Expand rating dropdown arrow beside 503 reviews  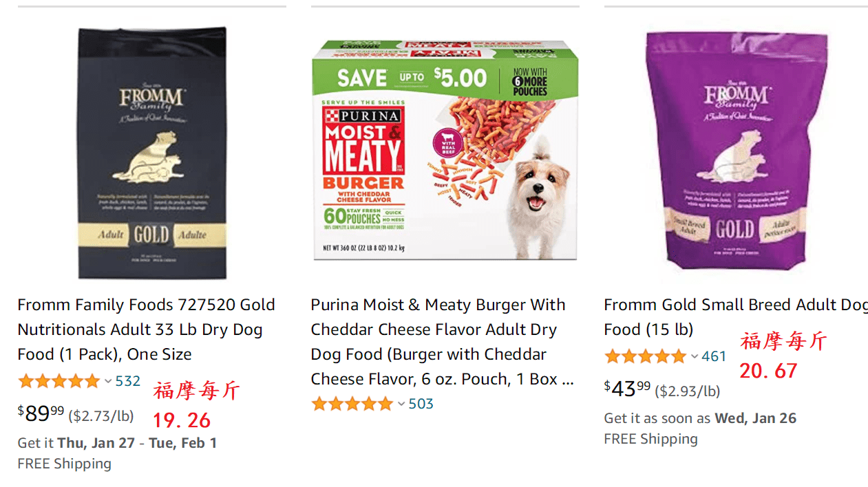(x=401, y=404)
